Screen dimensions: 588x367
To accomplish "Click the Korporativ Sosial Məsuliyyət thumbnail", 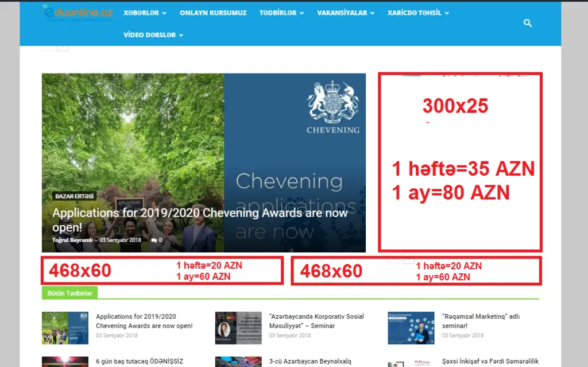I will coord(238,328).
